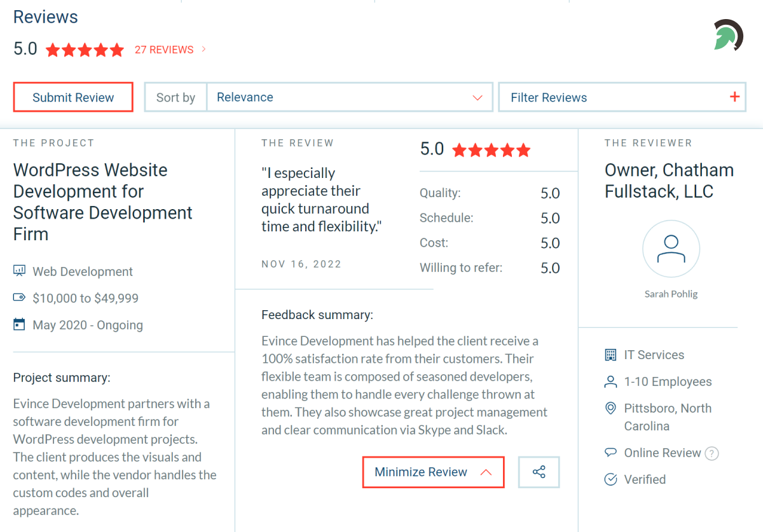
Task: Click the Verified checkmark icon
Action: click(611, 479)
